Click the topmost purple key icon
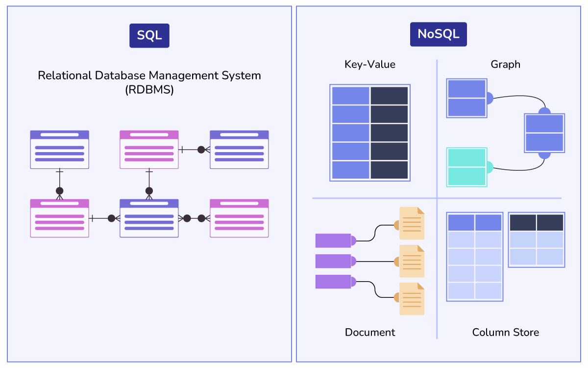Viewport: 588px width, 368px height. tap(333, 240)
